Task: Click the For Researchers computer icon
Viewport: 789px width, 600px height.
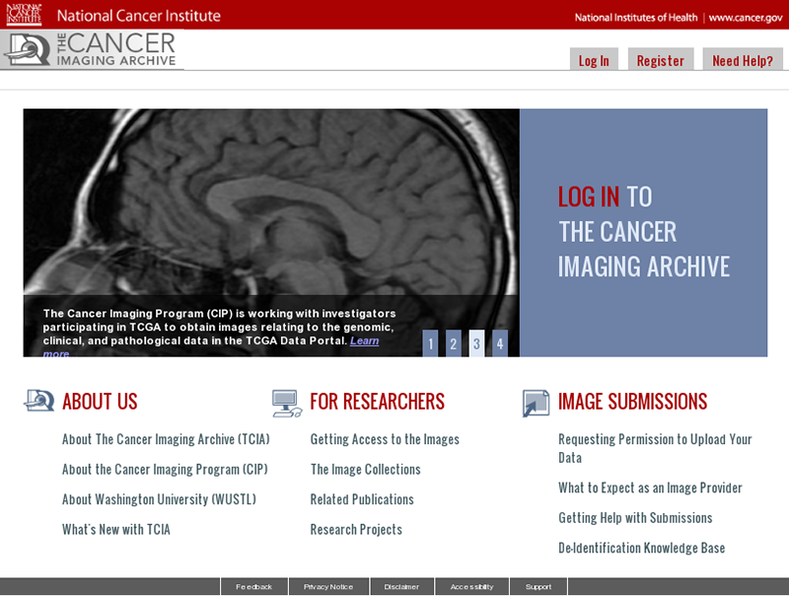Action: click(287, 403)
